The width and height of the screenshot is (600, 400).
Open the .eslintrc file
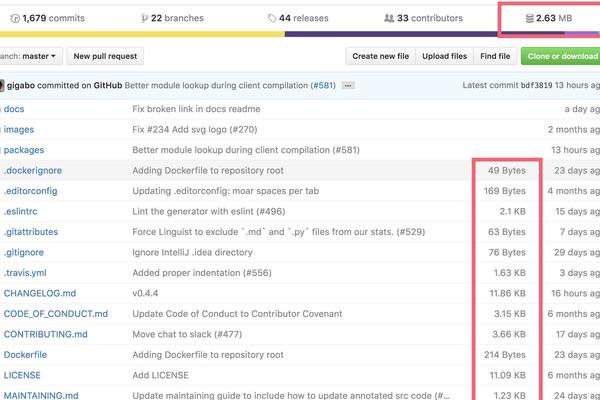pos(21,211)
